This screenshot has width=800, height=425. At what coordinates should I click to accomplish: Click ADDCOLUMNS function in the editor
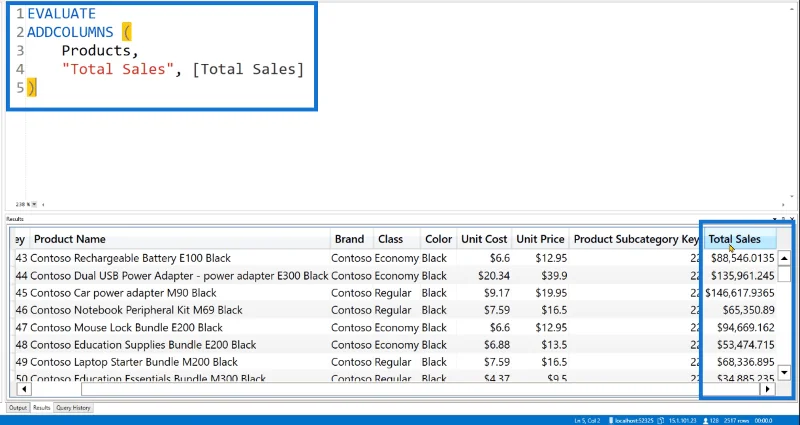click(x=70, y=32)
